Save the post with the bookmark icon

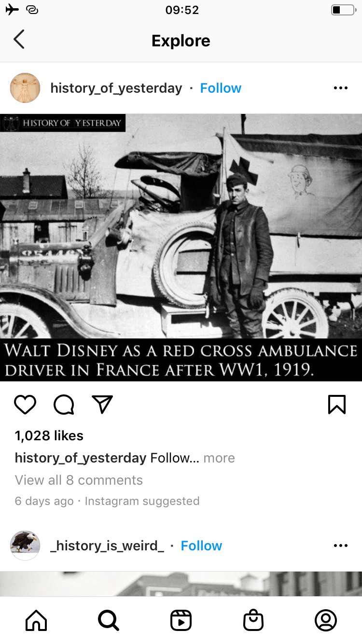tap(337, 405)
